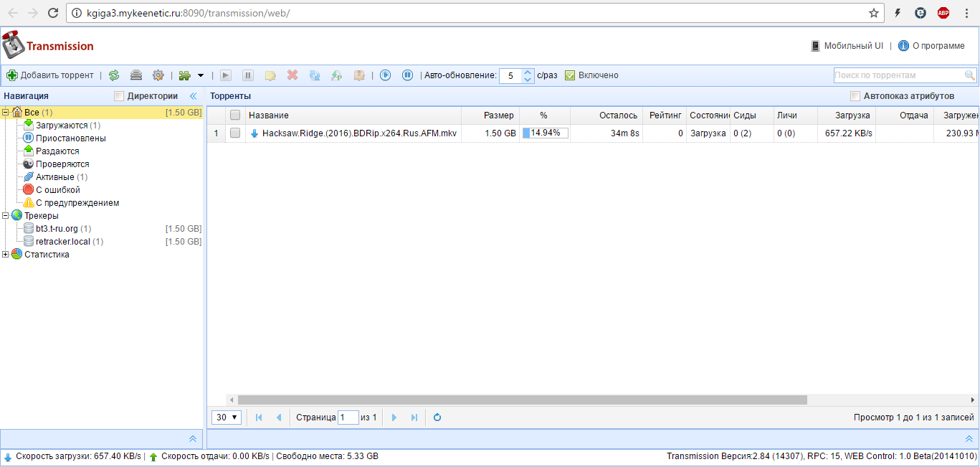The image size is (980, 467).
Task: Toggle the Директории checkbox
Action: coord(119,96)
